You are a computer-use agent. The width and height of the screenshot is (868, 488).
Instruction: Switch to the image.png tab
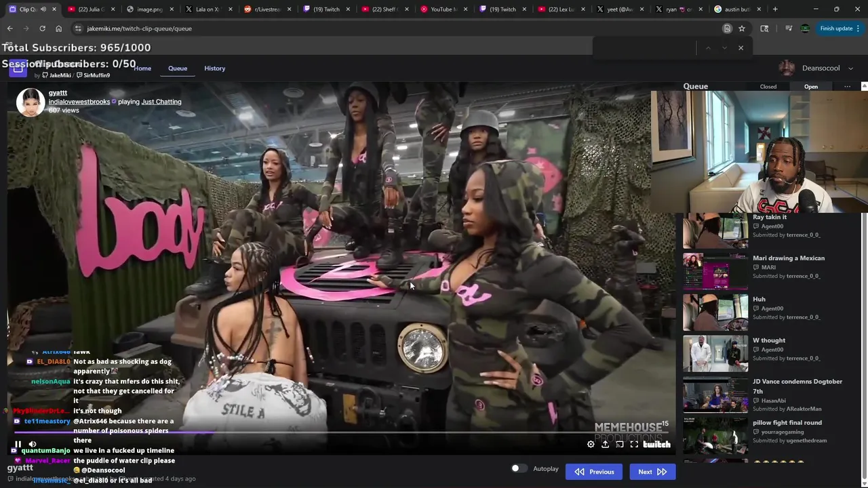tap(149, 9)
